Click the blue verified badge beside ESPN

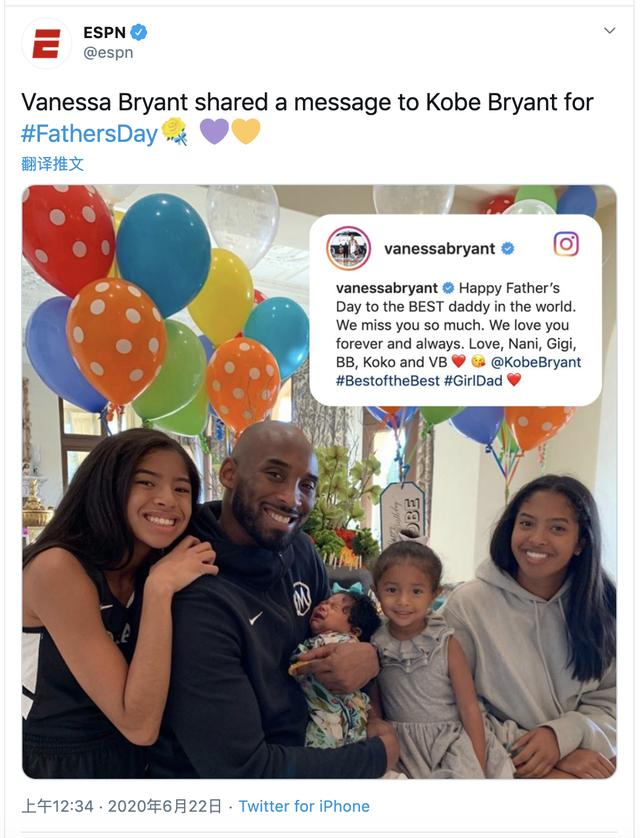139,33
